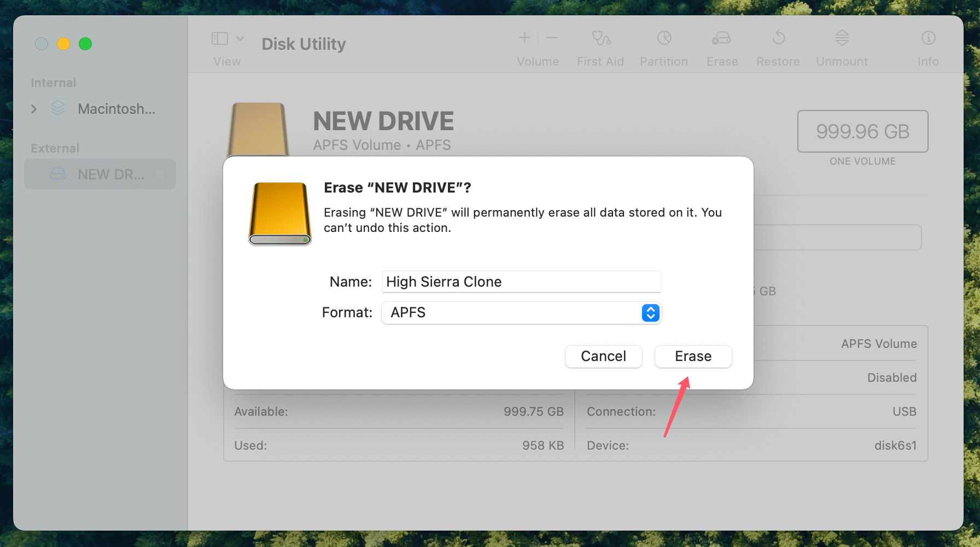Select the Erase toolbar icon
Image resolution: width=980 pixels, height=547 pixels.
721,46
